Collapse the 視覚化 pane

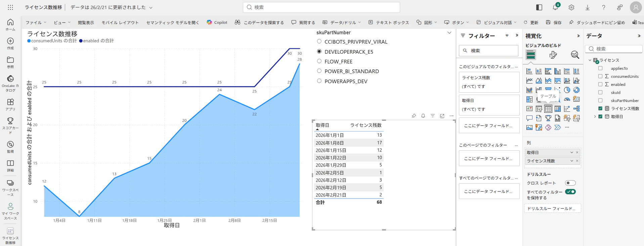tap(578, 36)
